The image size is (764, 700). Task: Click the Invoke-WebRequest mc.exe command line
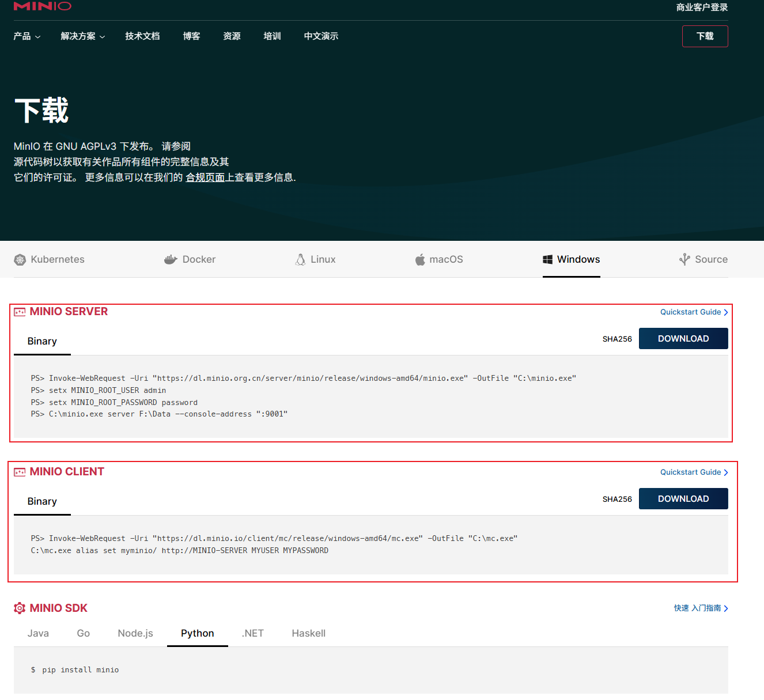[x=274, y=539]
